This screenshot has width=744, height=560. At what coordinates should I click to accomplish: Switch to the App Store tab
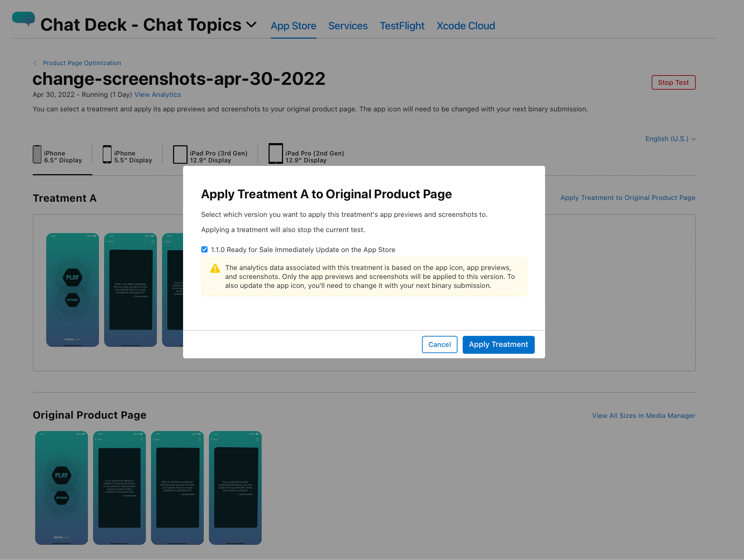pos(293,26)
